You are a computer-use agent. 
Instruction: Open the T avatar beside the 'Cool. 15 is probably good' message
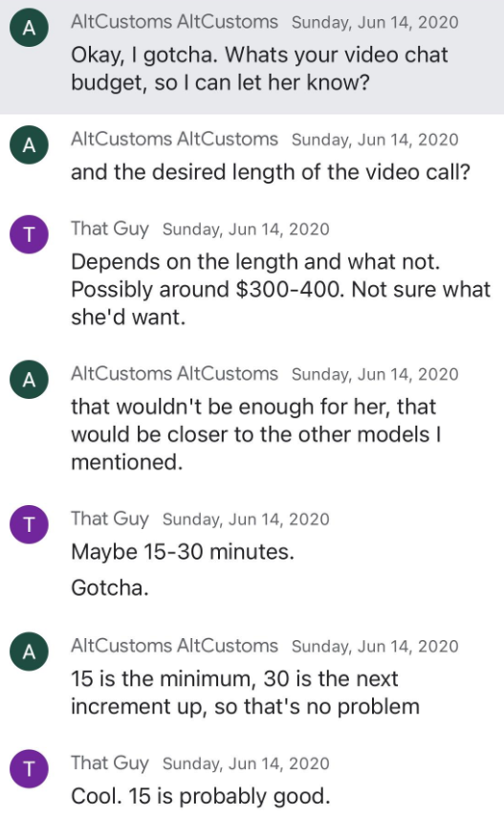pos(29,768)
